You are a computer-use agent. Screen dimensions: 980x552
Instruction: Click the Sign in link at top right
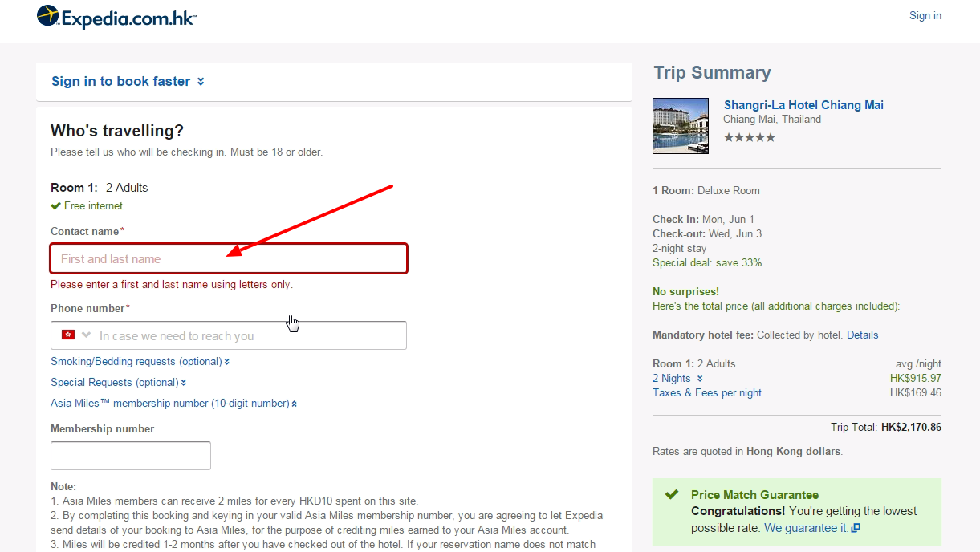[925, 15]
